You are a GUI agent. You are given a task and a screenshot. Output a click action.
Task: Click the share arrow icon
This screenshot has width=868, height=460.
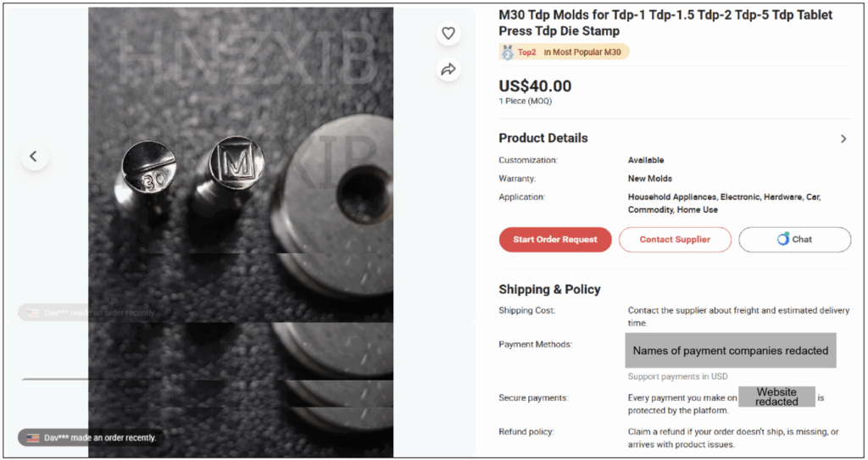point(448,69)
